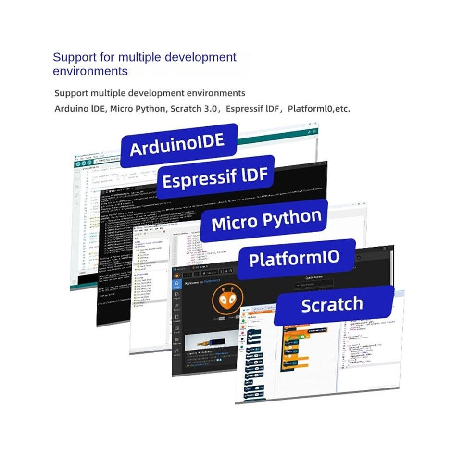Viewport: 476px width, 476px height.
Task: Select the teal block category in Scratch
Action: (242, 347)
